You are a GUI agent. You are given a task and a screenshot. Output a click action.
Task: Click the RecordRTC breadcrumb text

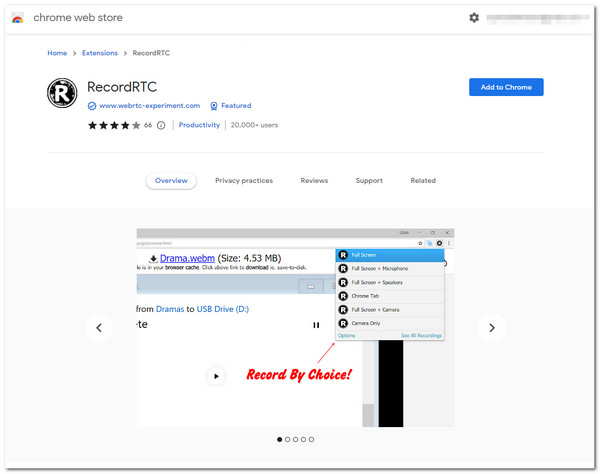151,53
